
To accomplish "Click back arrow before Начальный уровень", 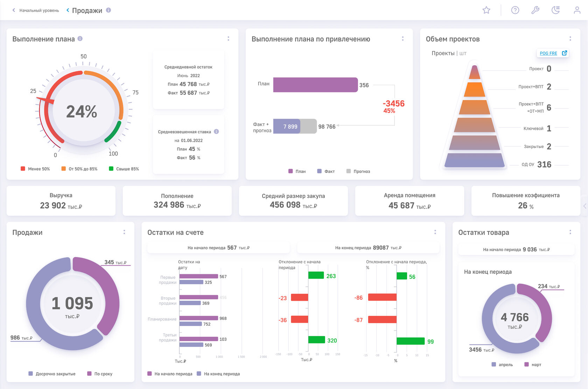I will [x=14, y=10].
